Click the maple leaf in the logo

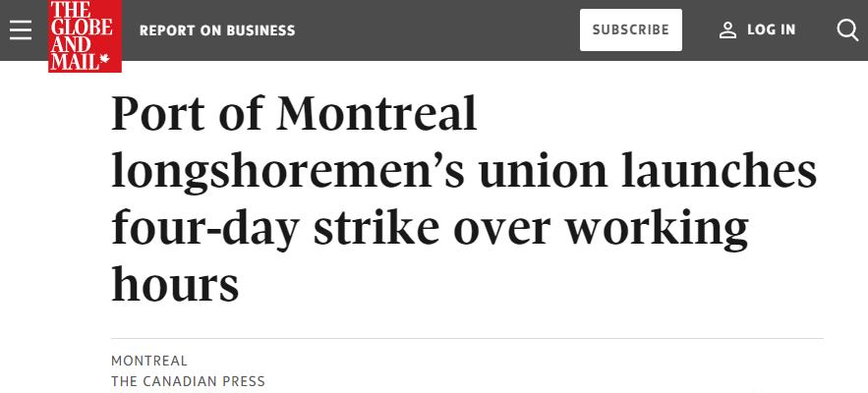[x=104, y=59]
